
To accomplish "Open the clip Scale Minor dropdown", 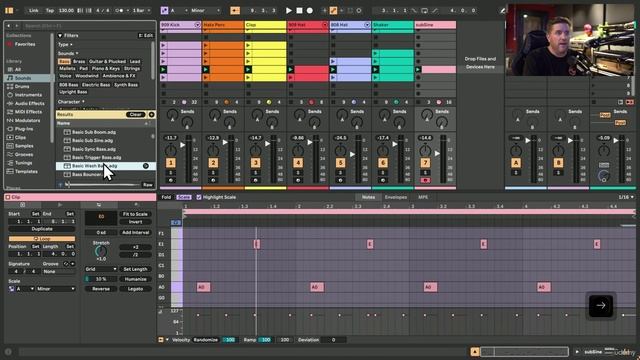I will [56, 289].
